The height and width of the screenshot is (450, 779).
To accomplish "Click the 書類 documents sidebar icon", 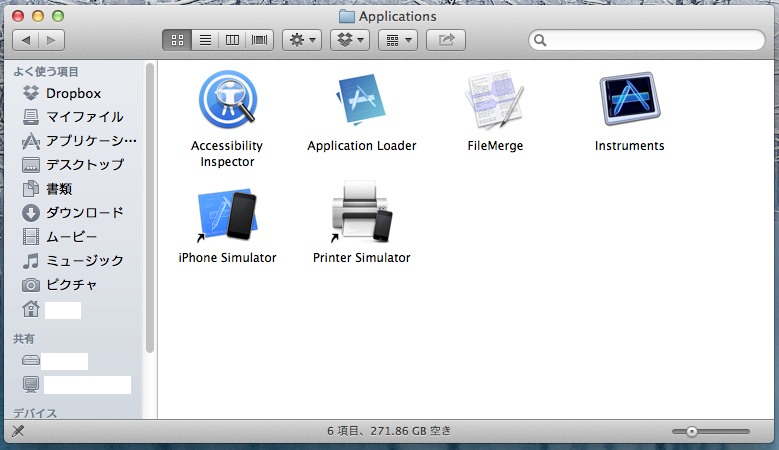I will pos(31,189).
